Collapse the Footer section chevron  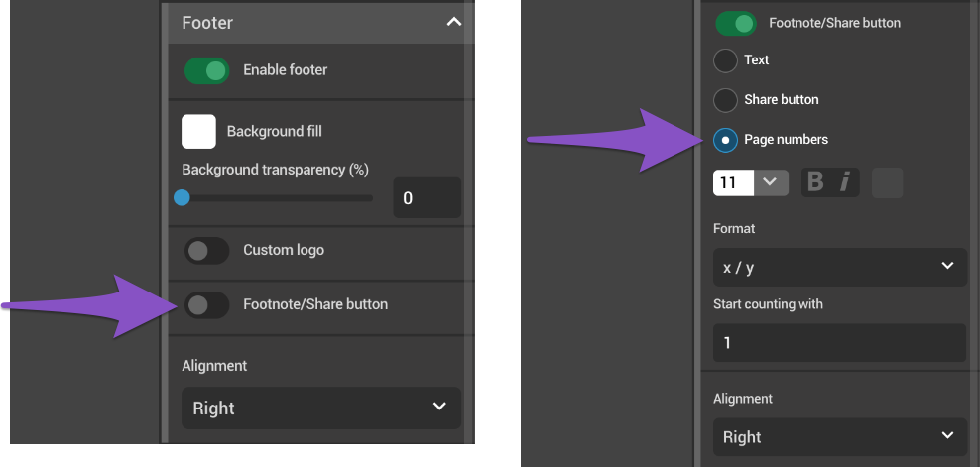pyautogui.click(x=453, y=21)
